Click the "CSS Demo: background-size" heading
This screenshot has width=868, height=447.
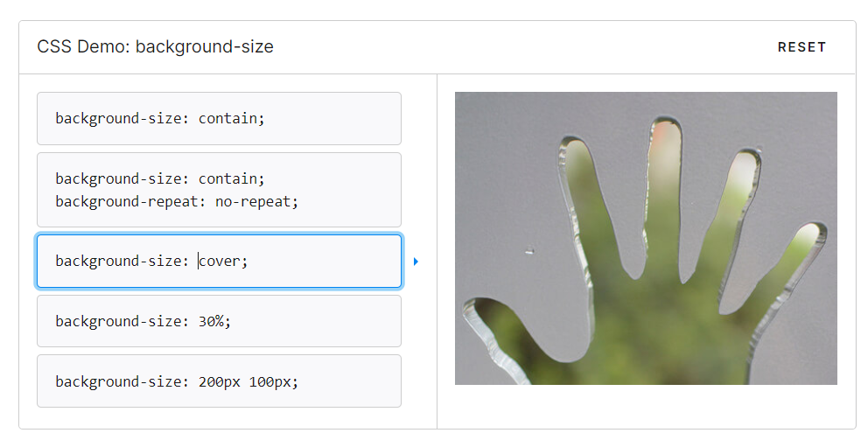[155, 47]
